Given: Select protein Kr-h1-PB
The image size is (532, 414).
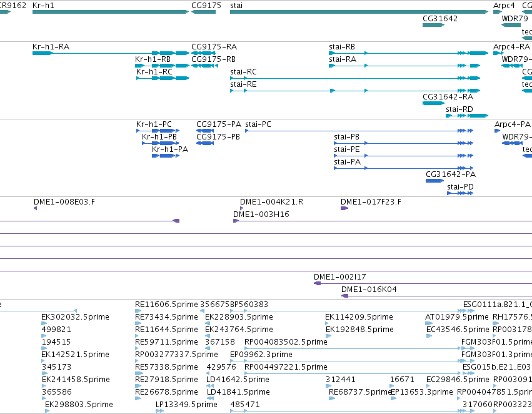Looking at the screenshot, I should (161, 143).
